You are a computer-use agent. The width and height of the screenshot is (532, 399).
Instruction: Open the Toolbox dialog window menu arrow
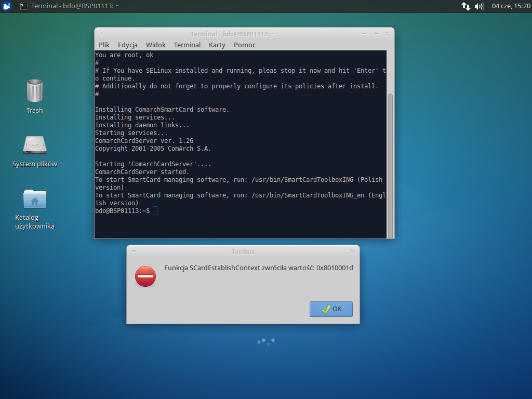click(x=134, y=252)
